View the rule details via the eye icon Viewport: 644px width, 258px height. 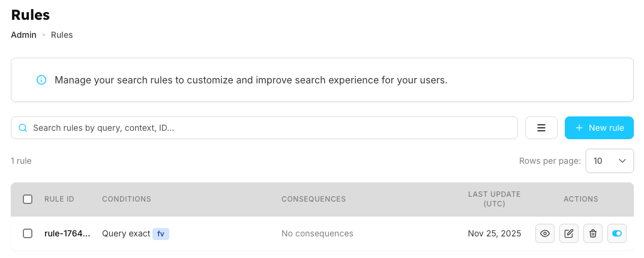tap(545, 233)
